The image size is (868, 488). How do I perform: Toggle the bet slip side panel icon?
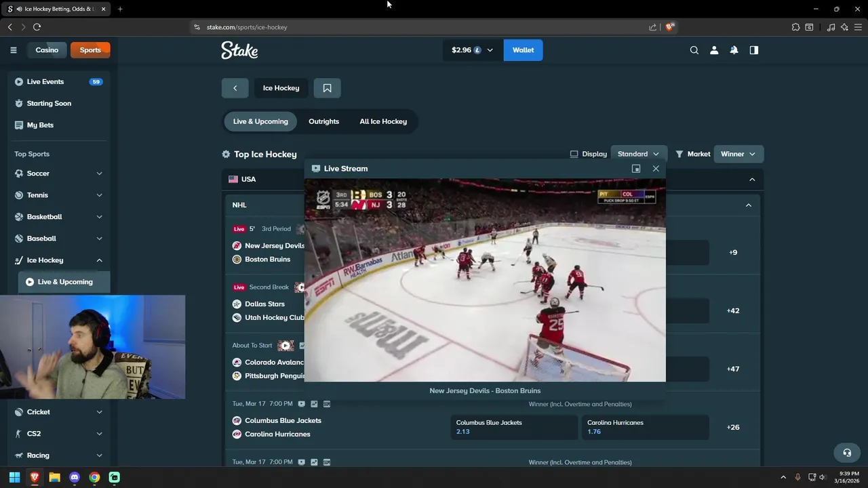pyautogui.click(x=753, y=50)
